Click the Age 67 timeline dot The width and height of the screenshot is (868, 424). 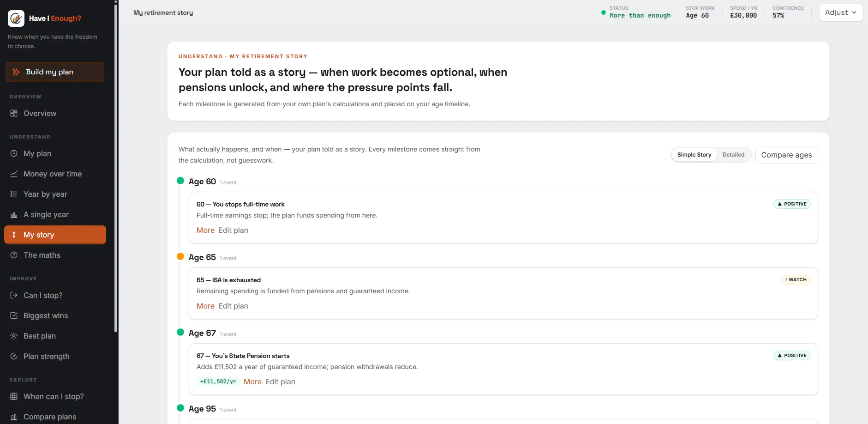[x=180, y=332]
